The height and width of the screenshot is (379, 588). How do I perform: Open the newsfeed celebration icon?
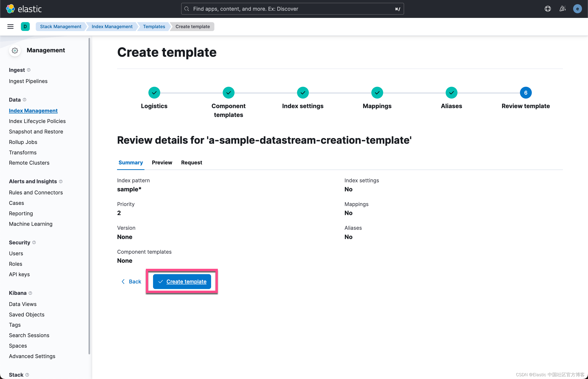pos(562,9)
